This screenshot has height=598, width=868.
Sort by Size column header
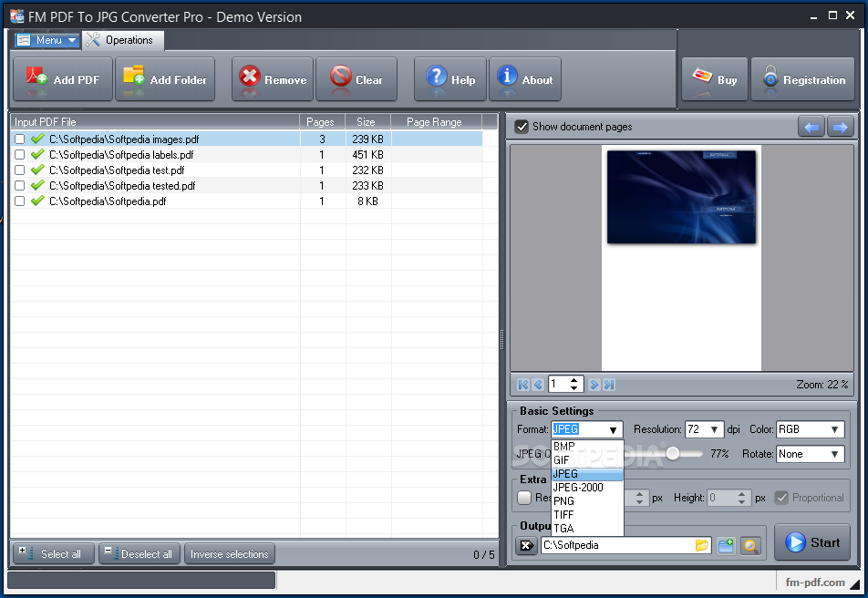coord(367,122)
